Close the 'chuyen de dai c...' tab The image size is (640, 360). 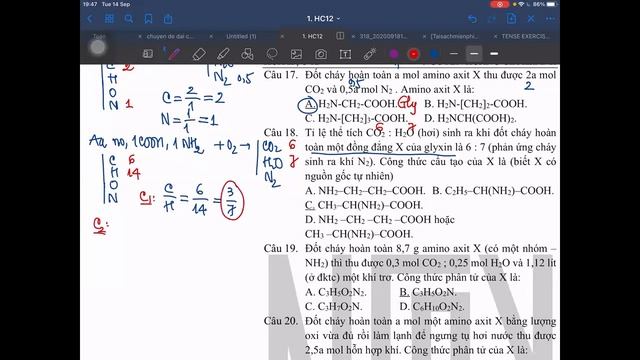click(x=140, y=36)
